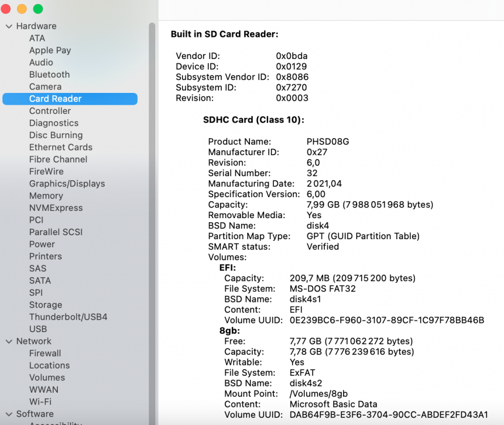This screenshot has height=425, width=504.
Task: Click the mount point /Volumes/8gb
Action: [319, 394]
